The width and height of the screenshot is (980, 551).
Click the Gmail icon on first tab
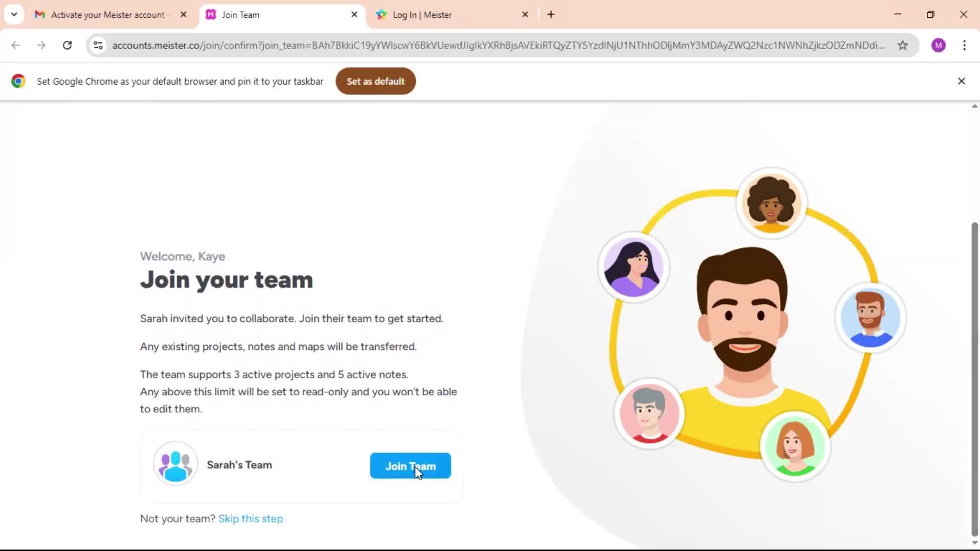tap(40, 15)
